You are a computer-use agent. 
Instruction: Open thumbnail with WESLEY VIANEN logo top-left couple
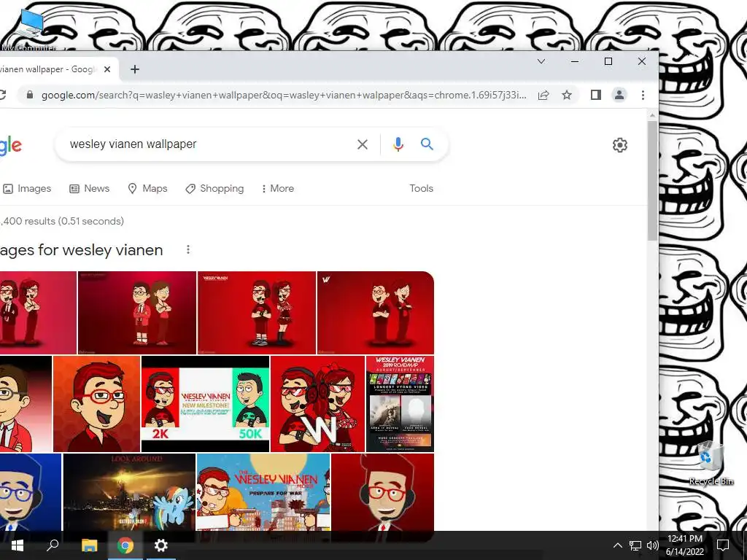257,313
